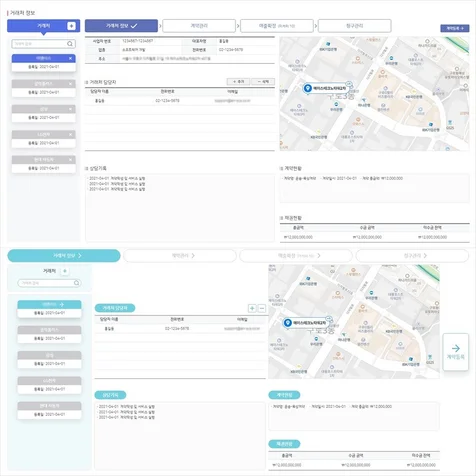
Task: Select the 현대 자동차 client card in blue layout
Action: (x=44, y=164)
